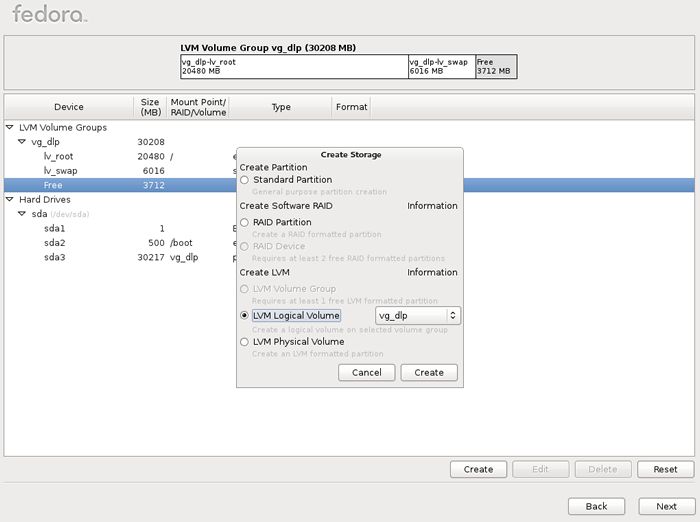Screen dimensions: 700x522
Task: Click the Next button
Action: click(x=666, y=506)
